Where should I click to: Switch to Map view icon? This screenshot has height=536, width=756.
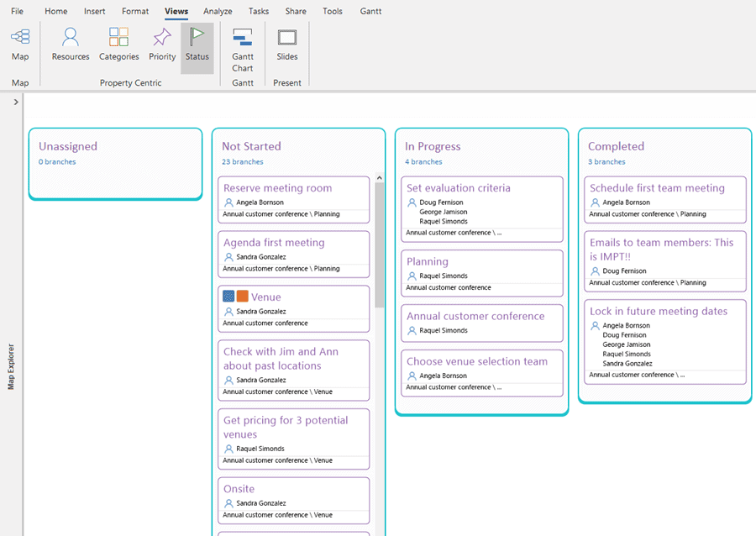tap(20, 37)
